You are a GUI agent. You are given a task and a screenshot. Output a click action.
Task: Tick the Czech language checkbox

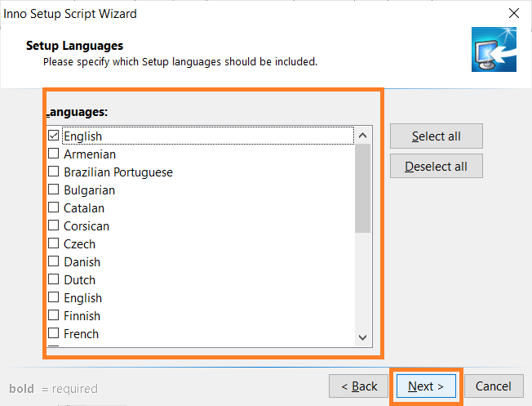tap(54, 243)
